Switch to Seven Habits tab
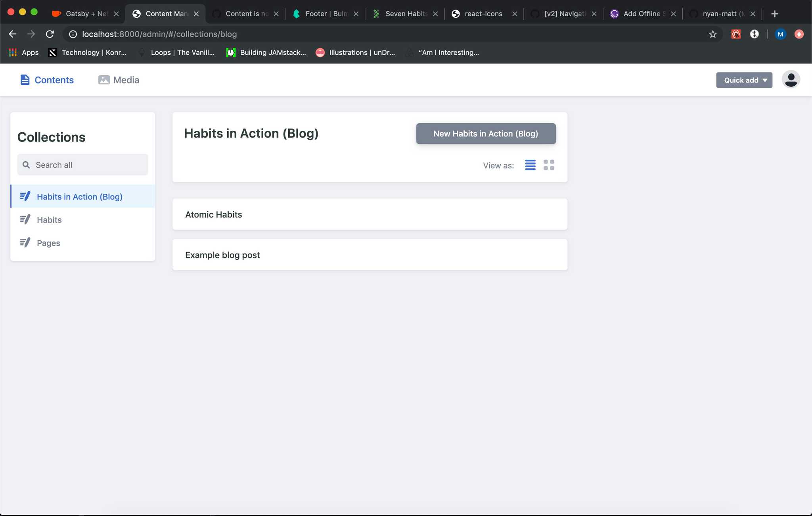The height and width of the screenshot is (516, 812). pos(404,14)
